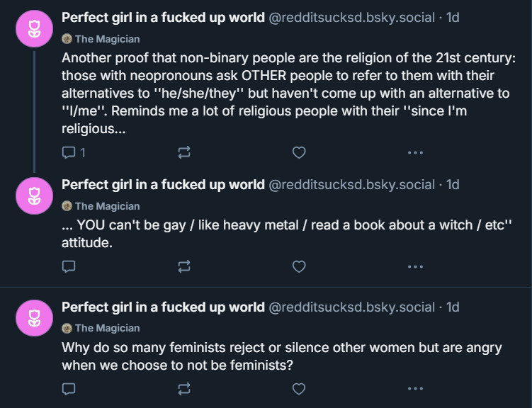This screenshot has width=532, height=408.
Task: Reply to the non-binary neopronouns post
Action: [73, 152]
